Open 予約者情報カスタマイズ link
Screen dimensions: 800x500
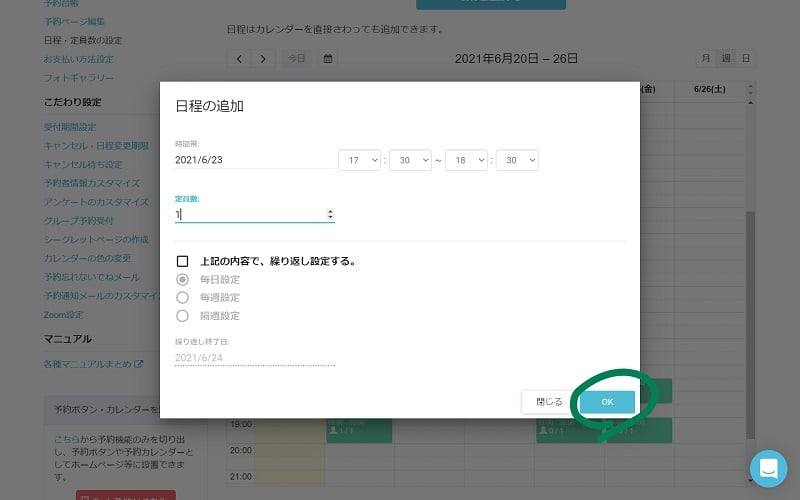(x=92, y=183)
